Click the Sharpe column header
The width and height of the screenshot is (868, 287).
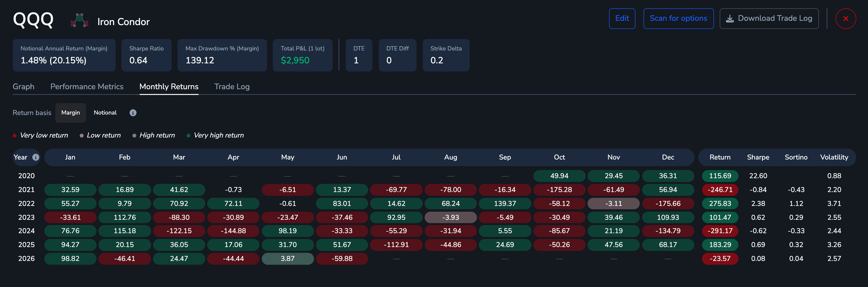pyautogui.click(x=758, y=157)
